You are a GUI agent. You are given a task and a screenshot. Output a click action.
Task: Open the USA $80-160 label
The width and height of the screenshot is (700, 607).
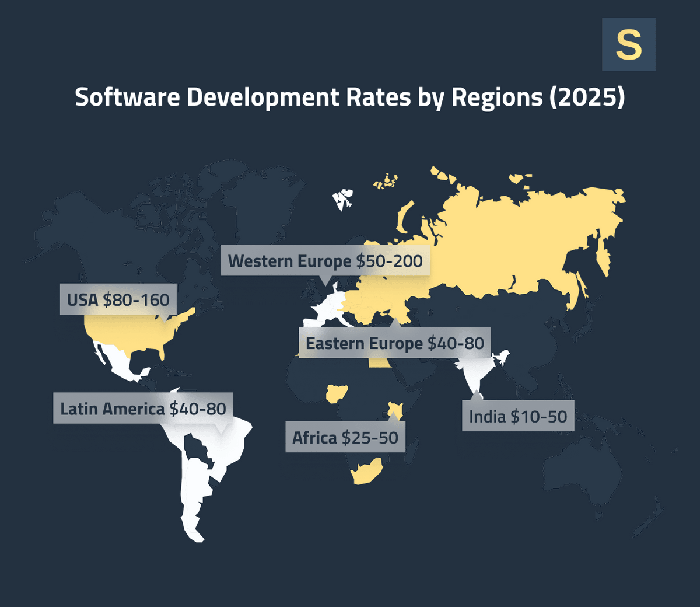(118, 300)
